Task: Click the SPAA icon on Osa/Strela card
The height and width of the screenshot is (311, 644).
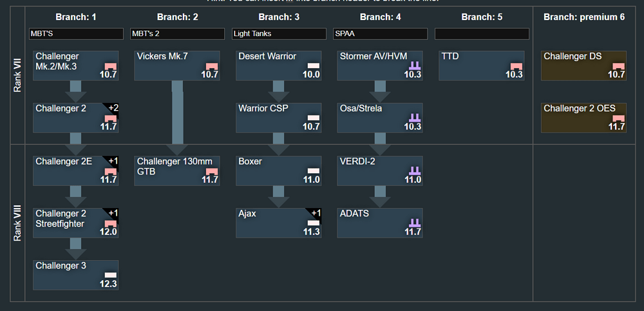Action: click(x=415, y=117)
